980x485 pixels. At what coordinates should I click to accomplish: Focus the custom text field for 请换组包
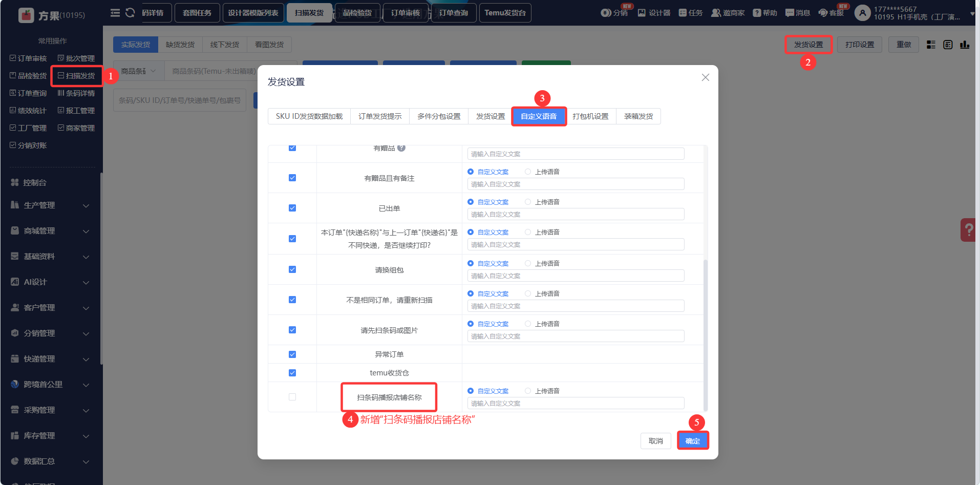point(576,276)
